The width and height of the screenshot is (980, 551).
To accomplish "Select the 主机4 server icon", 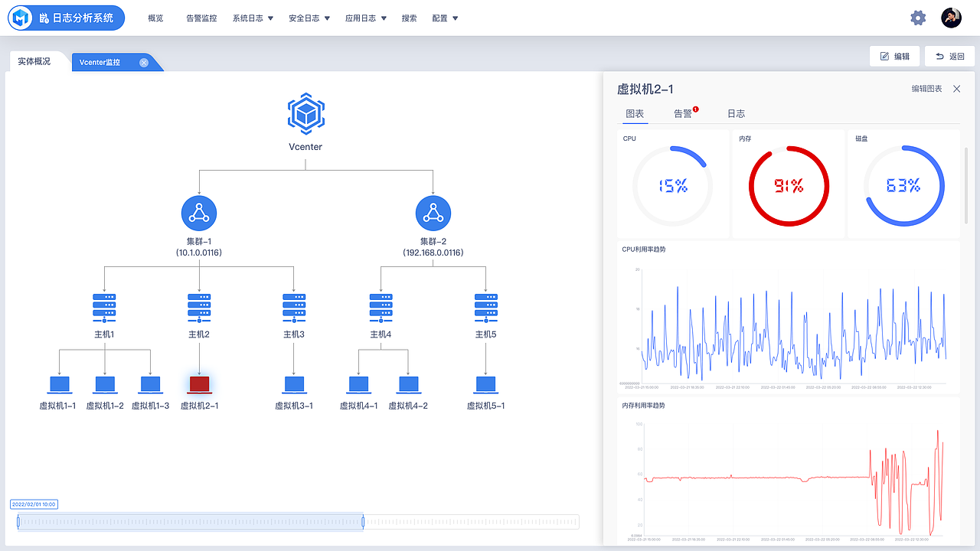I will (x=381, y=306).
